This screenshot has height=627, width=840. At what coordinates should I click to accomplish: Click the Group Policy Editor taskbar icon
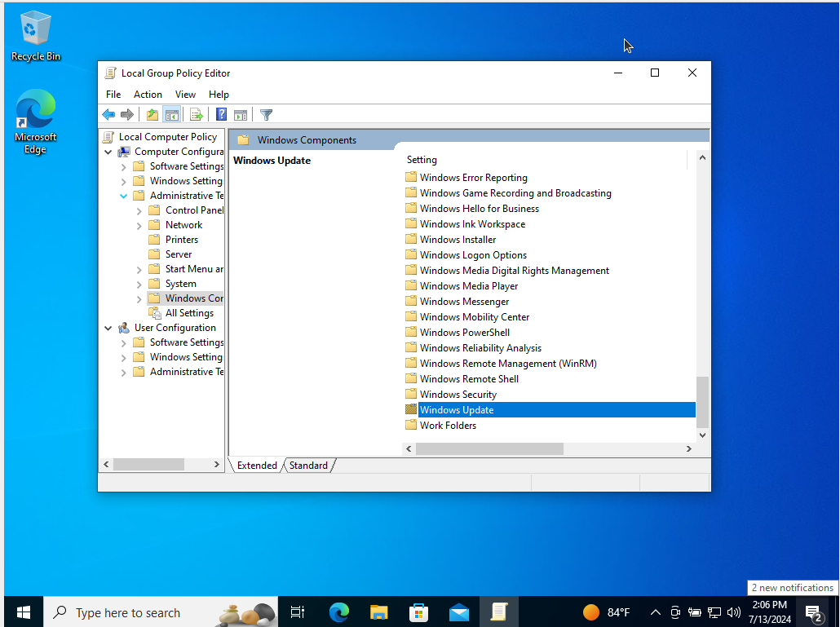click(x=499, y=612)
